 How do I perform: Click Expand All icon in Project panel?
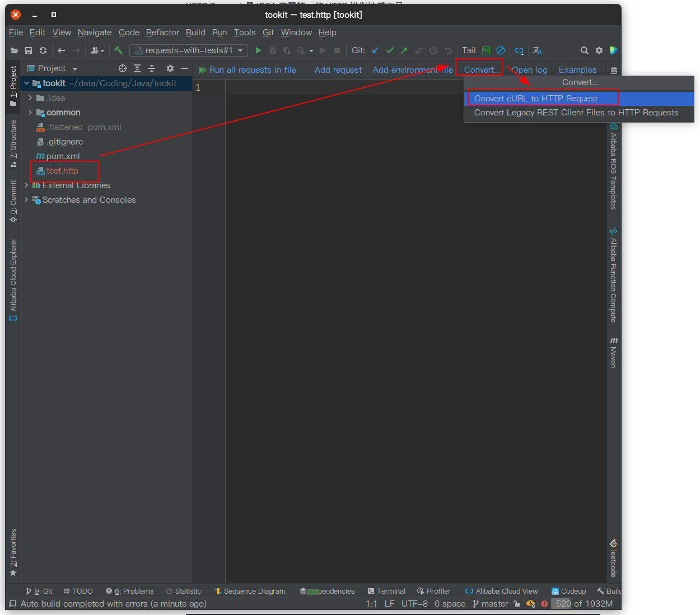point(137,68)
